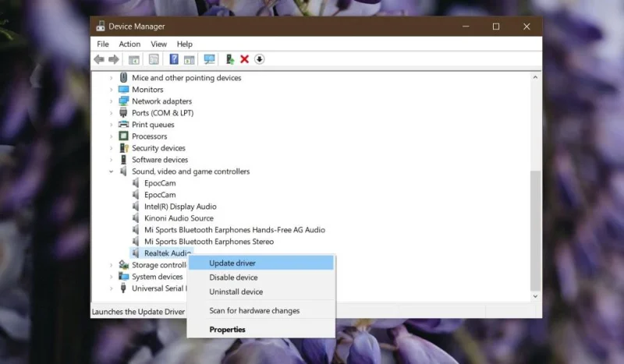Choose Disable device from context menu

click(261, 277)
